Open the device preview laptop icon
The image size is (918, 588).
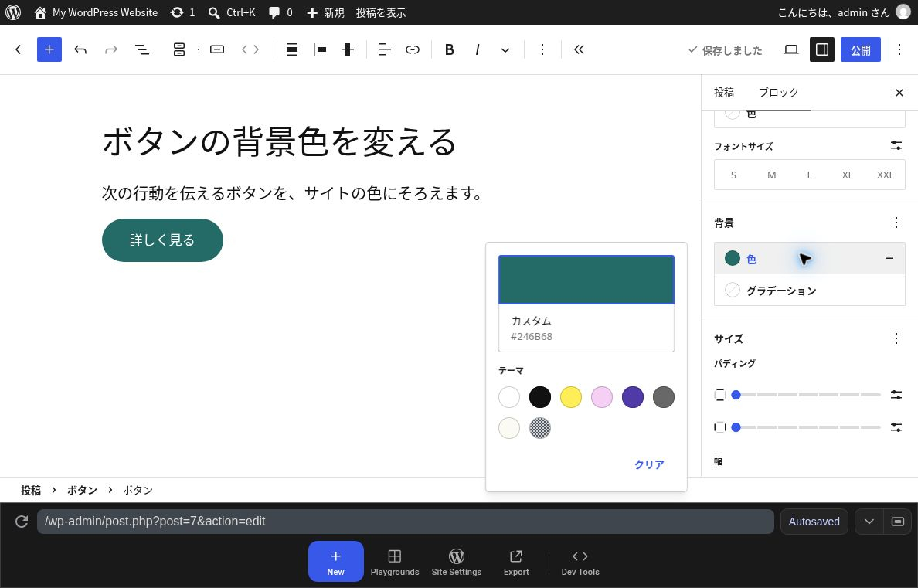tap(791, 49)
